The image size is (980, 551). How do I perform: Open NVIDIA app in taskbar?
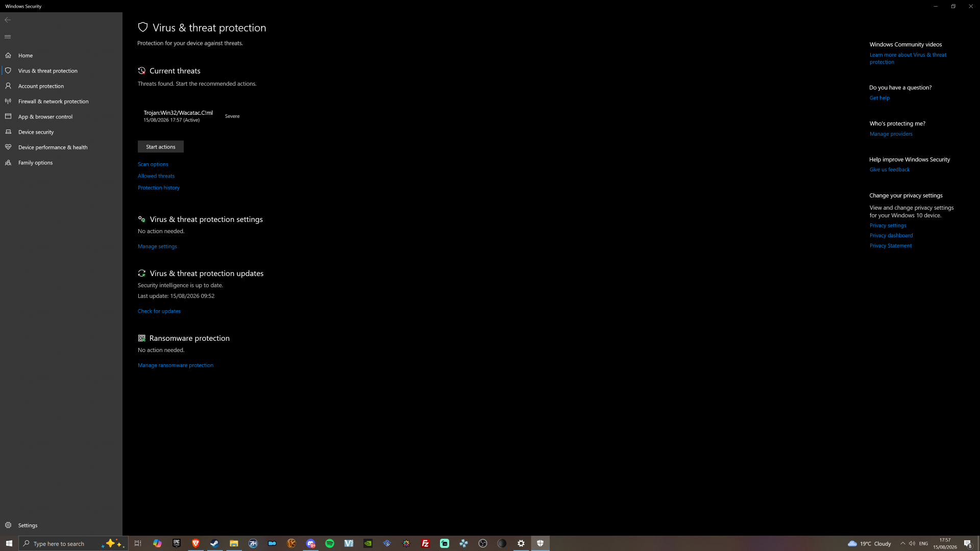click(368, 543)
